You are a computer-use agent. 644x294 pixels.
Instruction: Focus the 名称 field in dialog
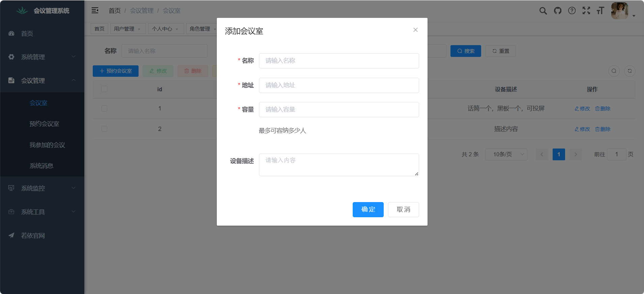(339, 61)
